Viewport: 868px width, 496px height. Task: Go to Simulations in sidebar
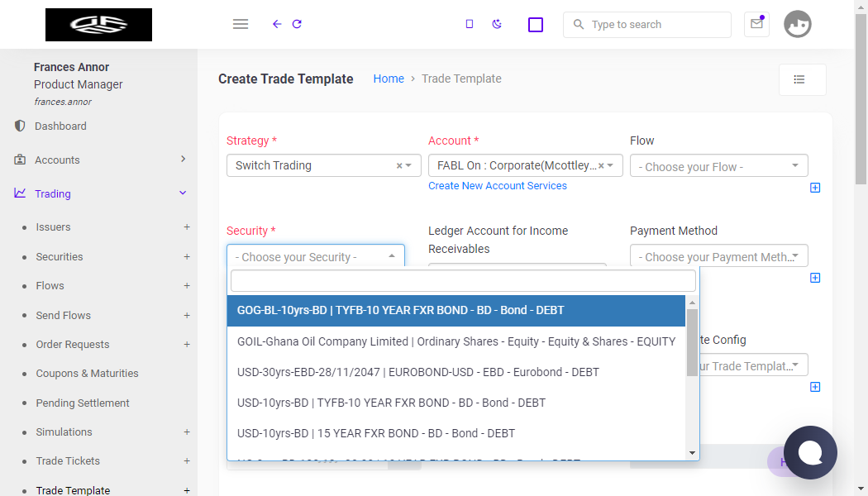click(x=64, y=432)
